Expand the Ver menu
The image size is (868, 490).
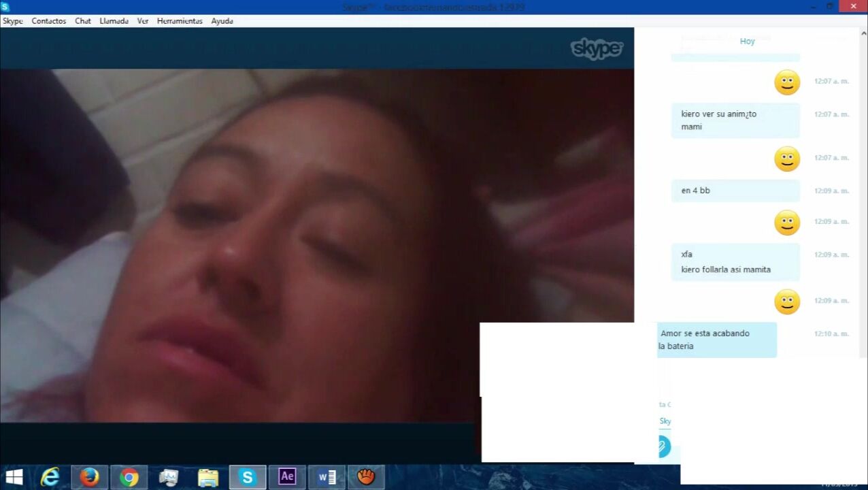(143, 21)
